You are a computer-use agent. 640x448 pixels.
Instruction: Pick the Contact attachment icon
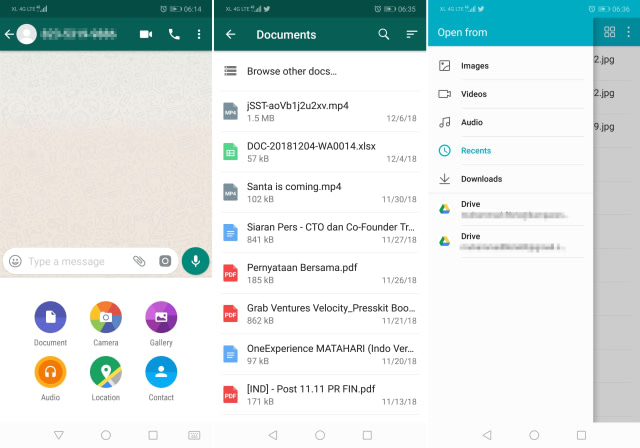click(x=161, y=372)
